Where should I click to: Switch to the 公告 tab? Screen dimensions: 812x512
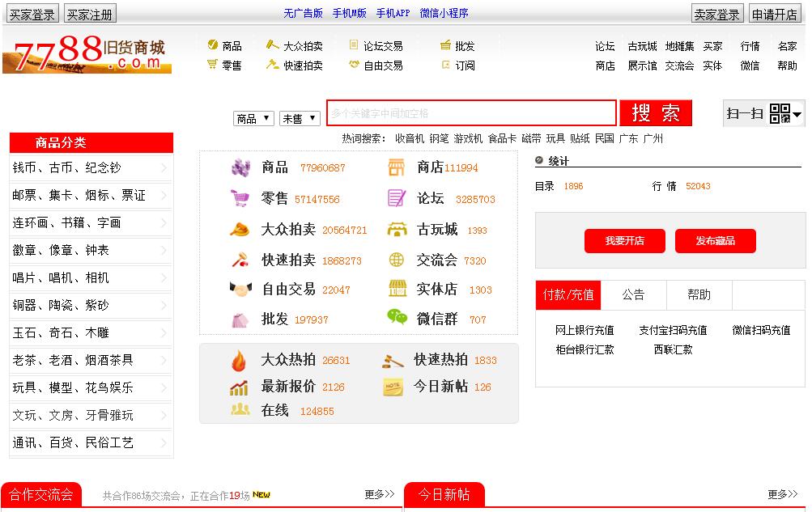(x=633, y=295)
